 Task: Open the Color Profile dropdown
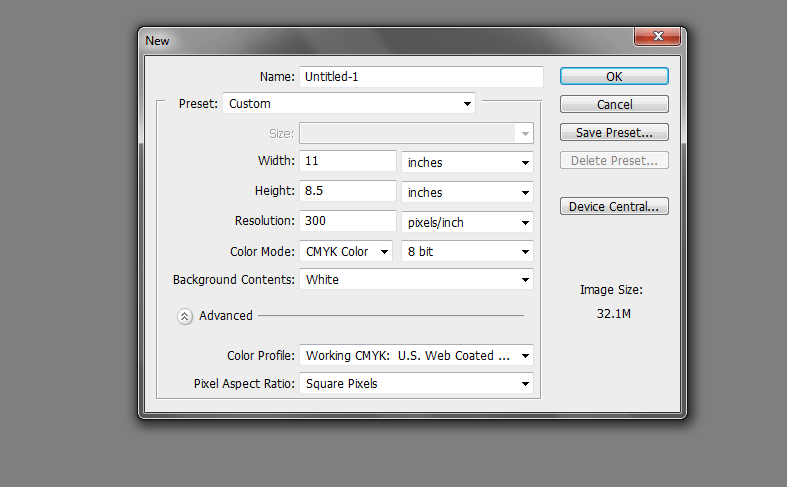[416, 355]
